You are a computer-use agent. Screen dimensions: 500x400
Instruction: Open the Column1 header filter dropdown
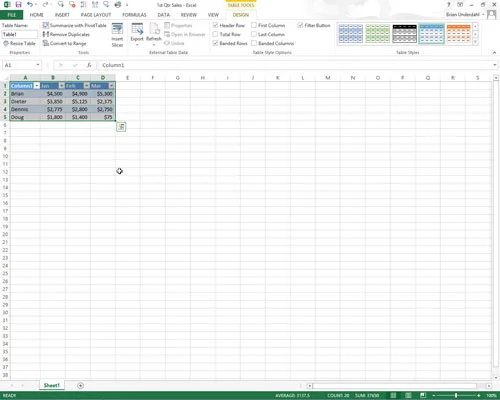pyautogui.click(x=37, y=86)
